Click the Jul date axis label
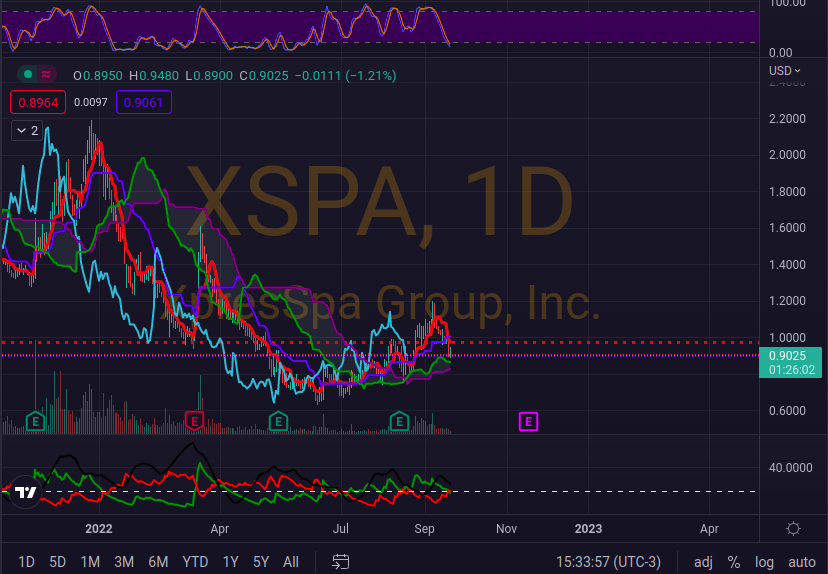Screen dimensions: 828x574 [x=341, y=529]
